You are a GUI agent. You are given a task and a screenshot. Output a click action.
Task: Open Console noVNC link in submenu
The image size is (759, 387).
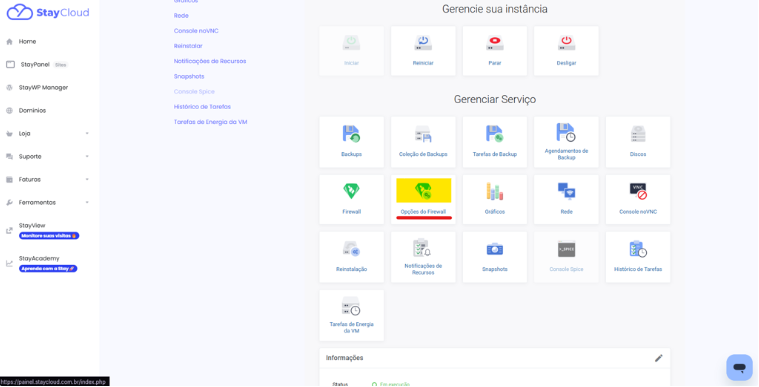pyautogui.click(x=196, y=31)
